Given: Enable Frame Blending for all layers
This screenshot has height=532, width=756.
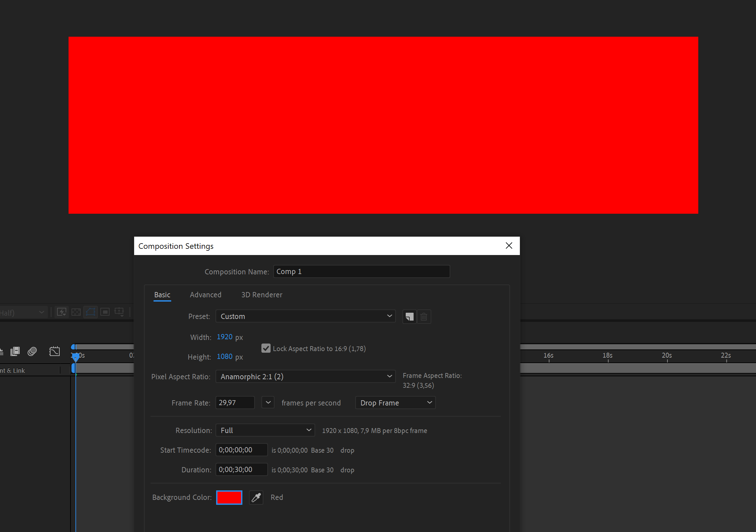Looking at the screenshot, I should coord(15,351).
